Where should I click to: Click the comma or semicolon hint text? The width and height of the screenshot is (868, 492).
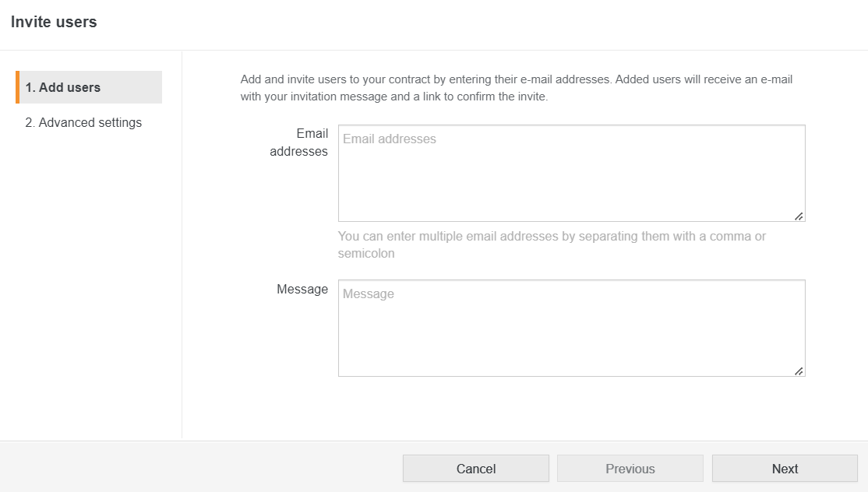click(552, 244)
